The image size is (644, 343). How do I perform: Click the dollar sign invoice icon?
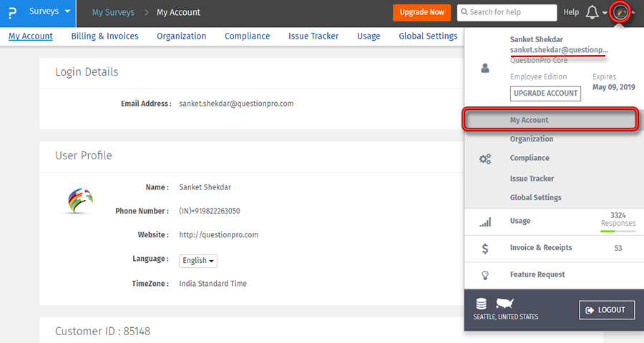485,248
